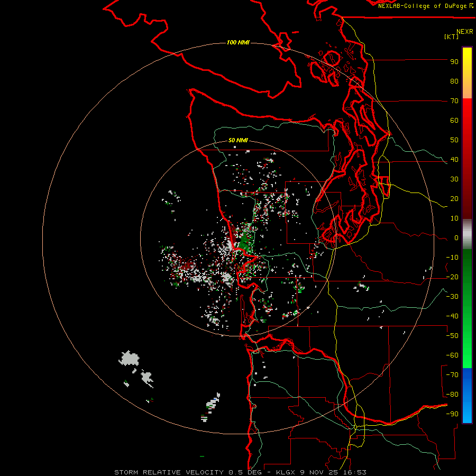Image resolution: width=476 pixels, height=476 pixels.
Task: Click the 50 NMI range ring label
Action: point(238,140)
